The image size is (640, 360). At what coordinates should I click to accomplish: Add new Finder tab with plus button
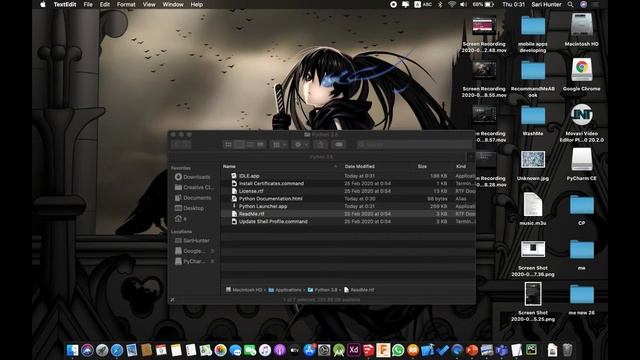[471, 157]
